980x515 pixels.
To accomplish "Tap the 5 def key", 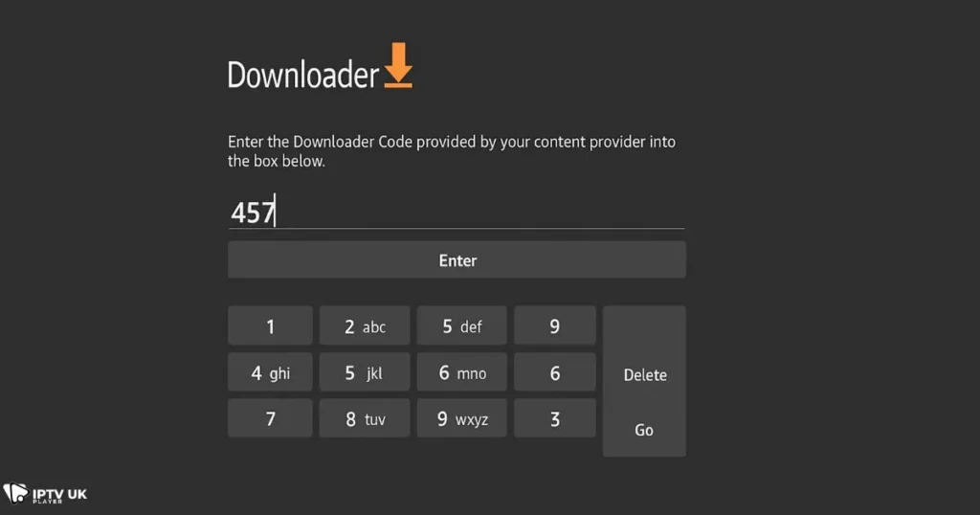I will coord(462,325).
